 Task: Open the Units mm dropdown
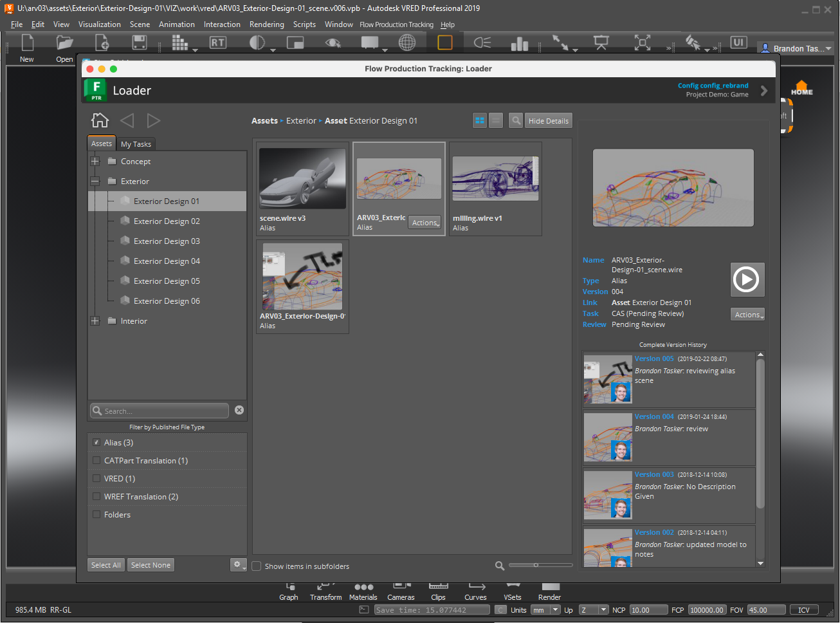click(x=546, y=609)
